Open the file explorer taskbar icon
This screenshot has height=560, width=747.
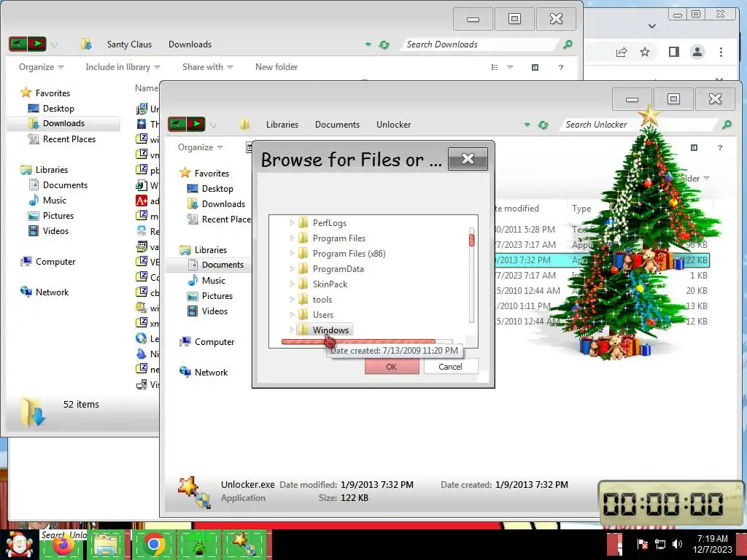point(107,545)
